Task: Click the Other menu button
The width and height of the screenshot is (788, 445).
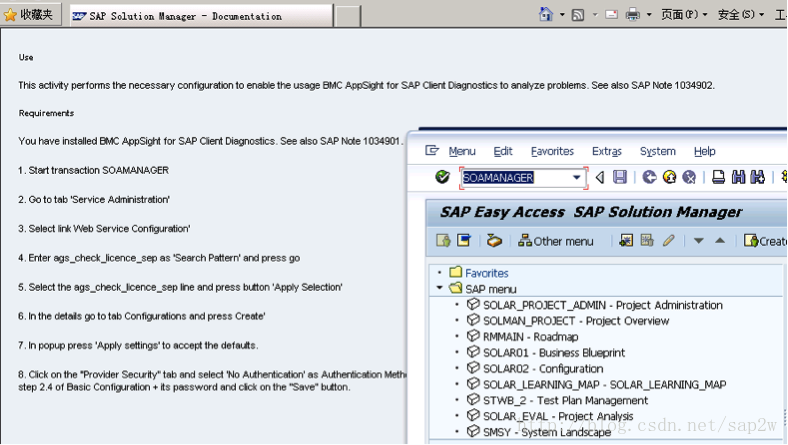Action: coord(555,241)
